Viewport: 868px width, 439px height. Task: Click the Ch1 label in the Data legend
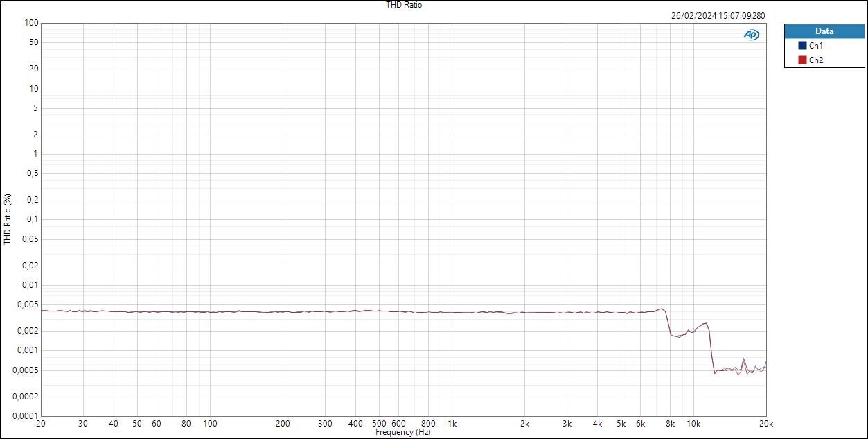(x=814, y=45)
